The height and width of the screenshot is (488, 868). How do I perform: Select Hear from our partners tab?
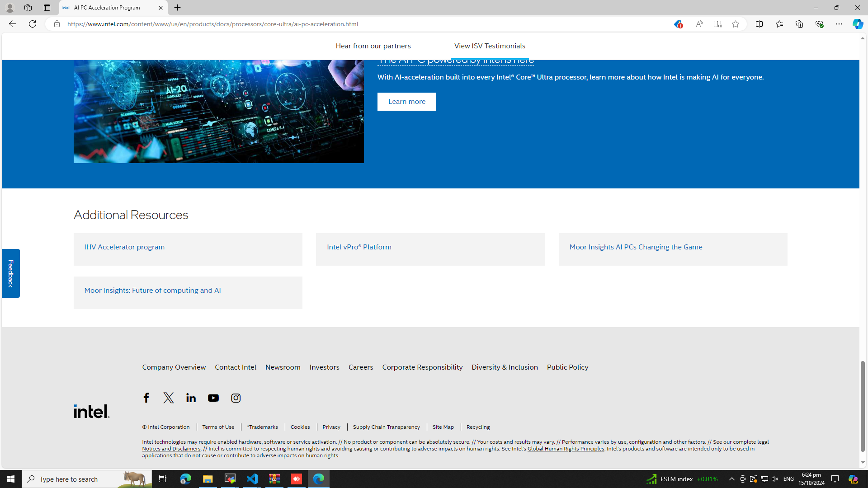click(x=373, y=46)
